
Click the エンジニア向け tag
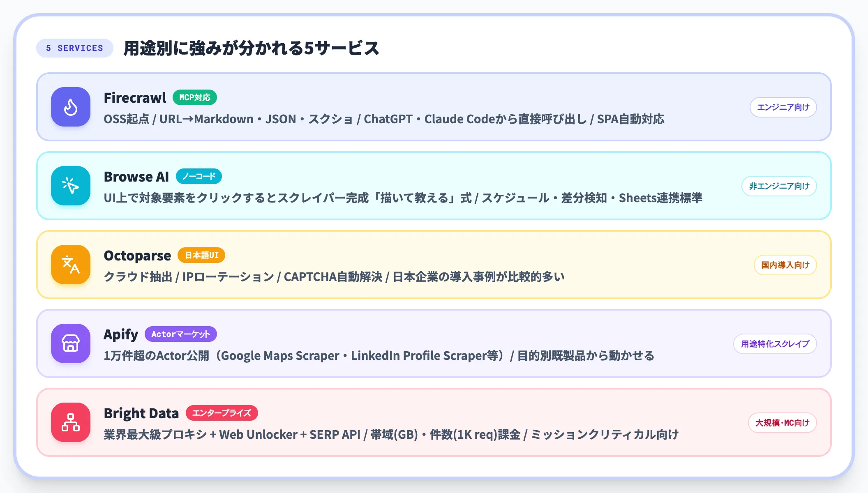(783, 107)
